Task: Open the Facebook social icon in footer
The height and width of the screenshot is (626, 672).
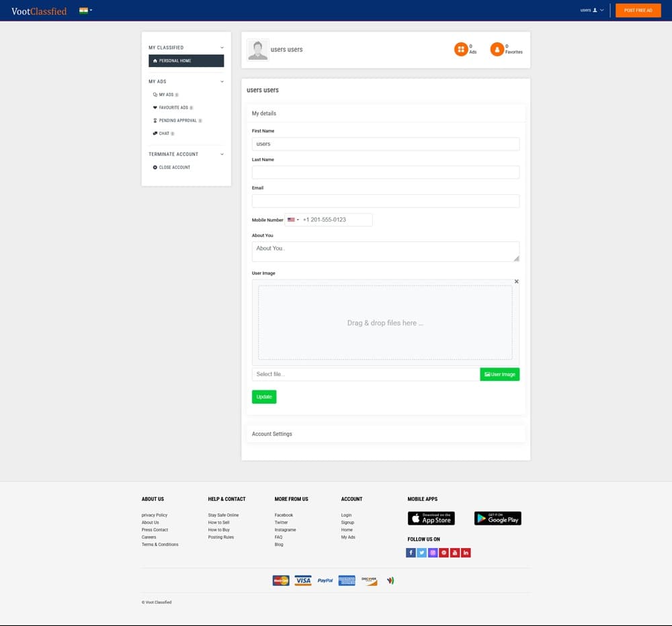Action: point(411,553)
